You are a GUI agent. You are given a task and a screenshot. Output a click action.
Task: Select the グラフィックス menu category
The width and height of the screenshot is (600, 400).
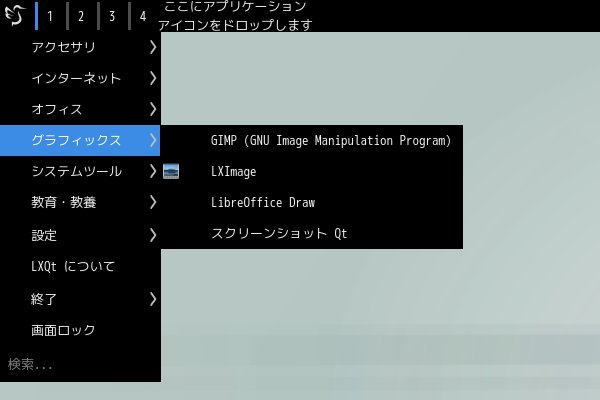[x=80, y=140]
